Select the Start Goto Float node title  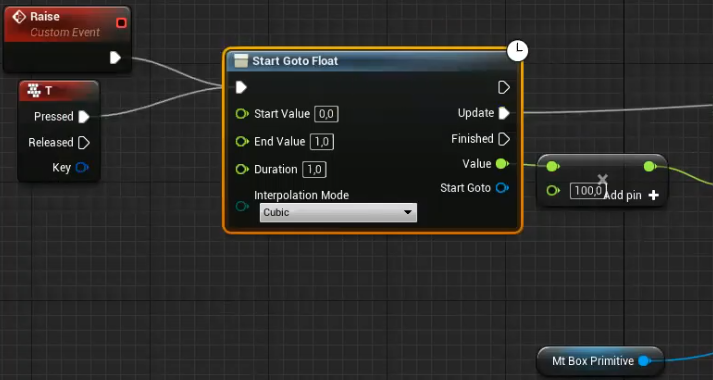click(295, 61)
